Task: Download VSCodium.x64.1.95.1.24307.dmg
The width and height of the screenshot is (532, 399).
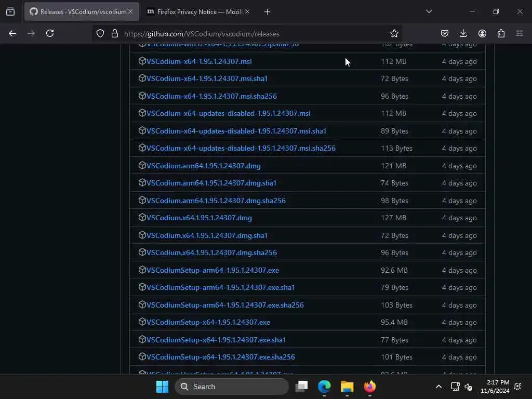Action: click(x=199, y=218)
